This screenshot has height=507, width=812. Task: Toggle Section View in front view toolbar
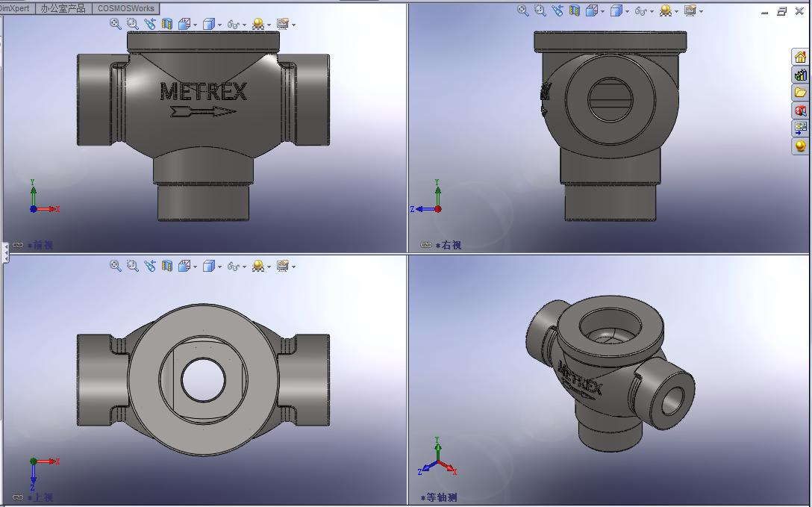tap(166, 23)
